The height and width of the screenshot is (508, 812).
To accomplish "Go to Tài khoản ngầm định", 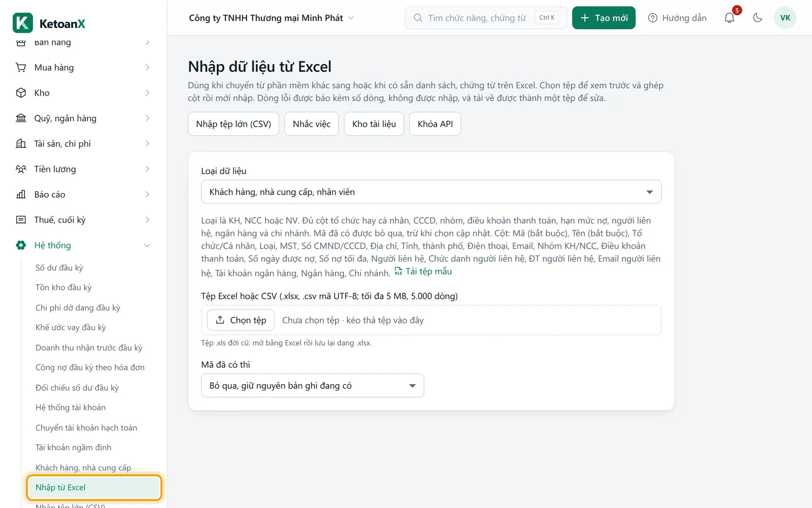I will tap(73, 448).
